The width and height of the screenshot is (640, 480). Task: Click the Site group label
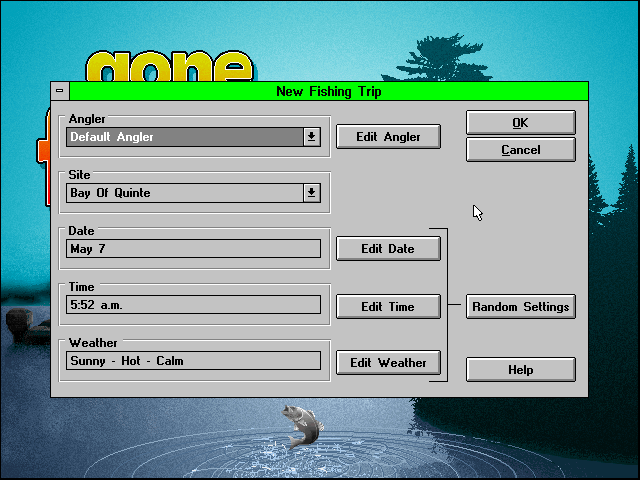pos(79,175)
